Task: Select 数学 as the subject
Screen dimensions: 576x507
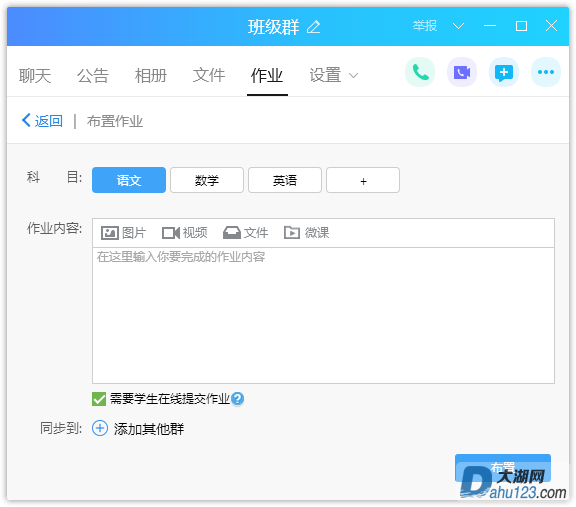Action: point(207,180)
